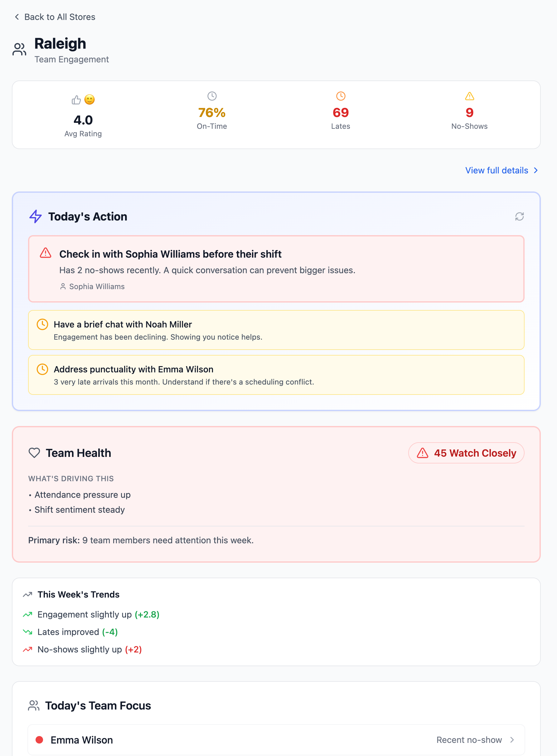Go back to All Stores
Viewport: 557px width, 756px height.
[x=60, y=17]
